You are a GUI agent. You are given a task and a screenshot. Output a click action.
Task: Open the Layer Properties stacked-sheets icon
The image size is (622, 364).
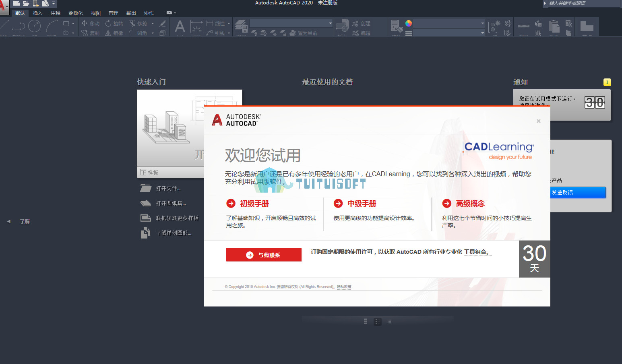(x=241, y=26)
